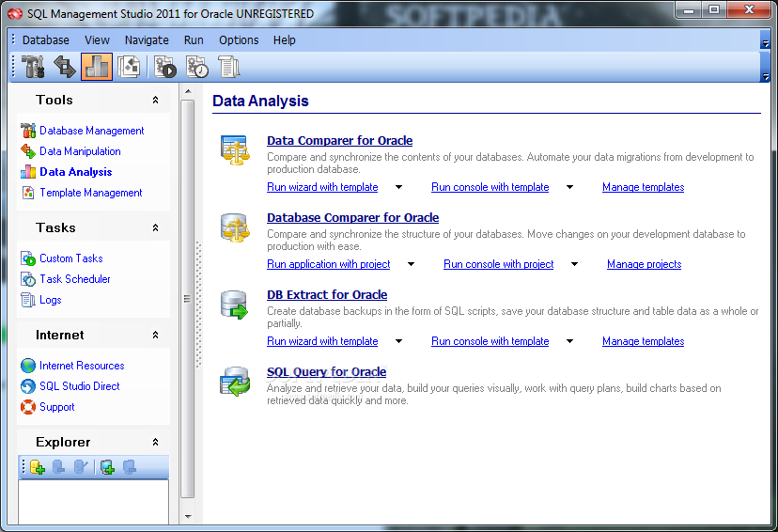This screenshot has width=778, height=532.
Task: Click the last Explorer toolbar icon
Action: [129, 467]
